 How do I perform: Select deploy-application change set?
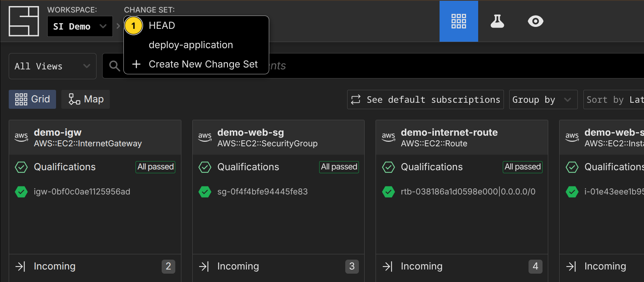(190, 45)
